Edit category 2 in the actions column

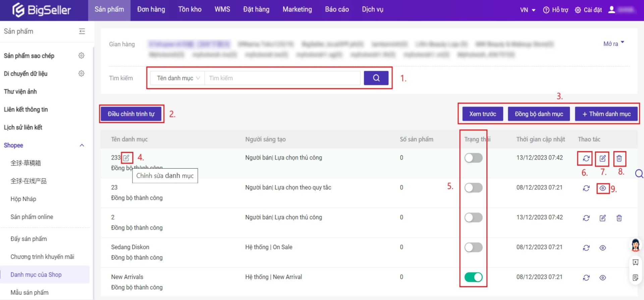tap(602, 218)
